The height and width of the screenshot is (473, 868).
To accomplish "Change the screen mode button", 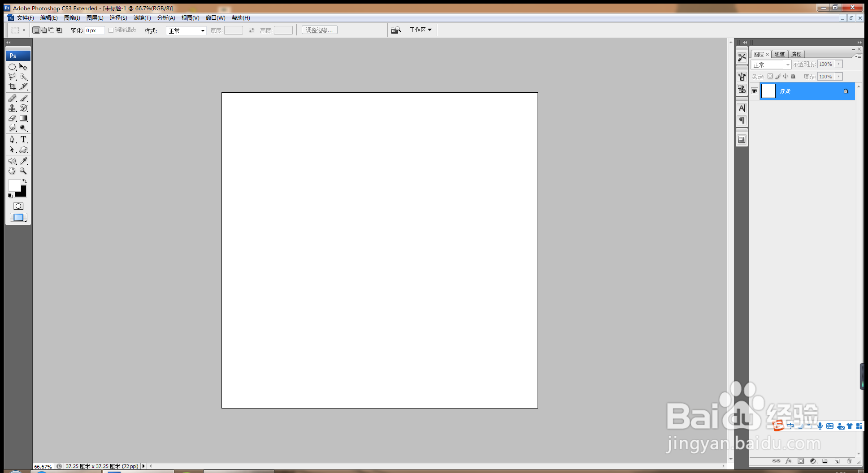I will pyautogui.click(x=18, y=217).
